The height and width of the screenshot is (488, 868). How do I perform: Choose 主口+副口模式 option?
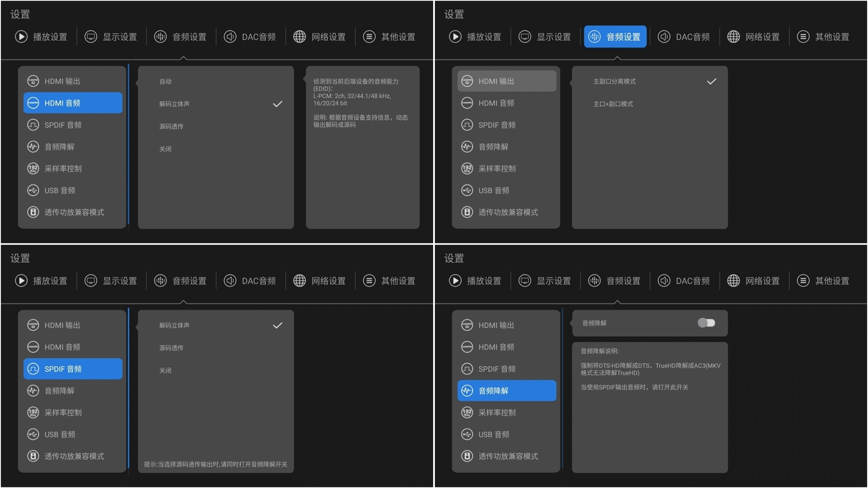pyautogui.click(x=650, y=104)
